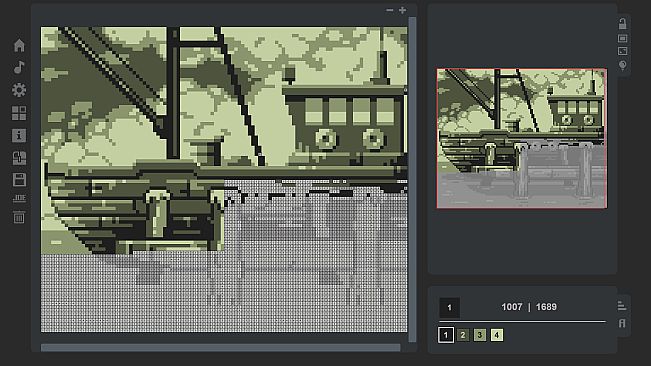Screen dimensions: 651x366
Task: Open settings with the gear icon
Action: point(19,90)
